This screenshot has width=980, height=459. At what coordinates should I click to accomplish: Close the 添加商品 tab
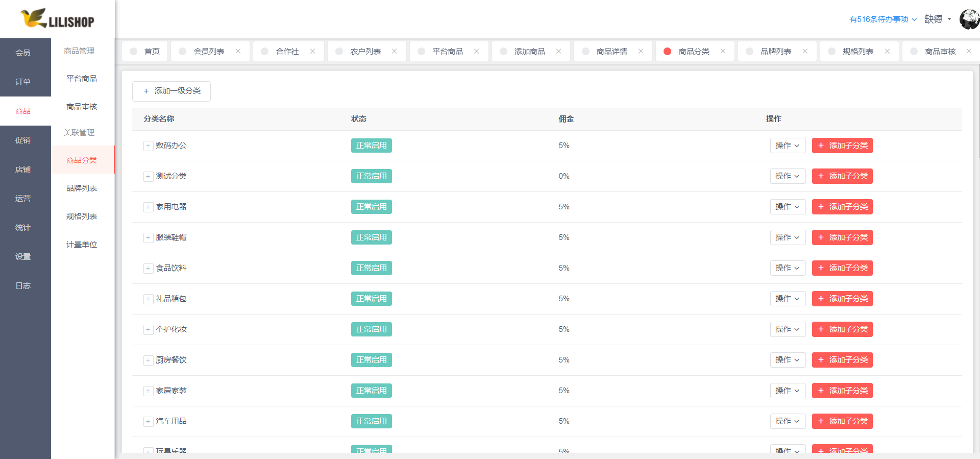[x=558, y=51]
